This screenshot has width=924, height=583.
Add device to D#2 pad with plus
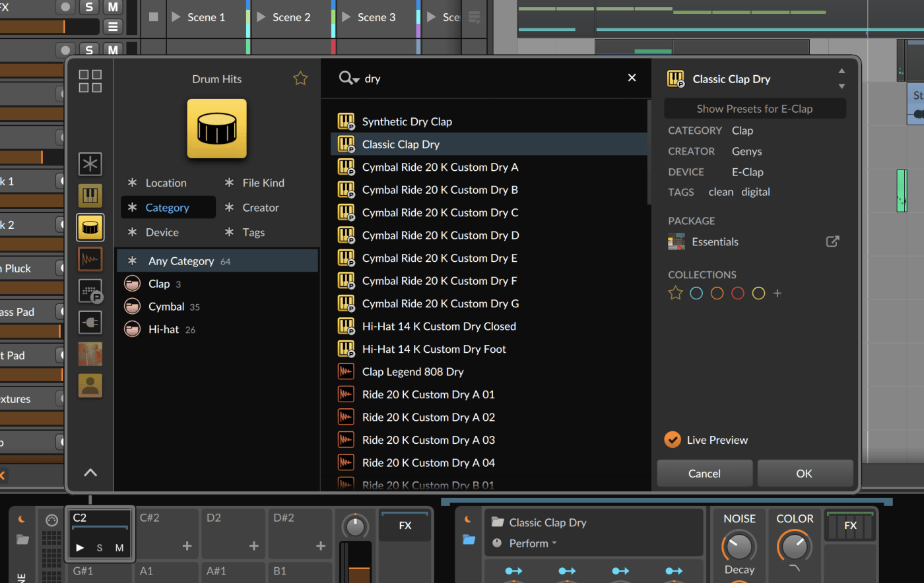(x=321, y=545)
